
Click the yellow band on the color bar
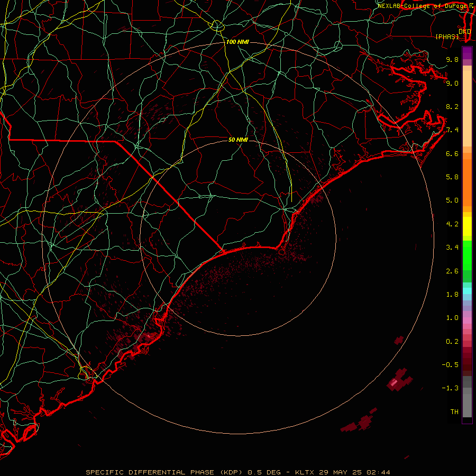tap(467, 226)
